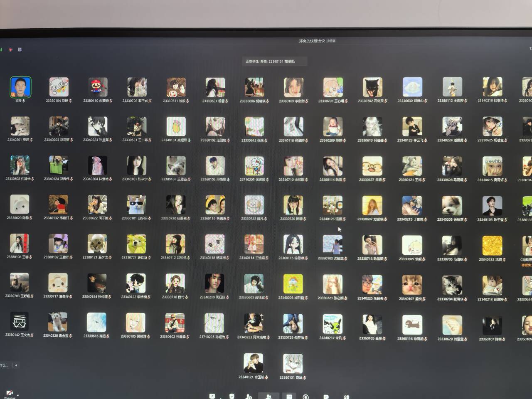This screenshot has height=399, width=532.
Task: Select the sunglasses cat avatar of 23360101
Action: click(x=137, y=205)
